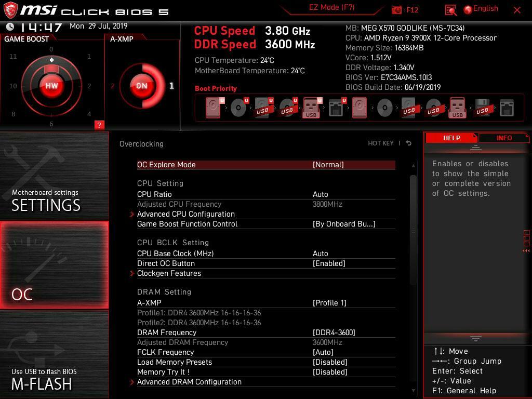Click the legacy USB hard disk boot icon

click(x=409, y=108)
